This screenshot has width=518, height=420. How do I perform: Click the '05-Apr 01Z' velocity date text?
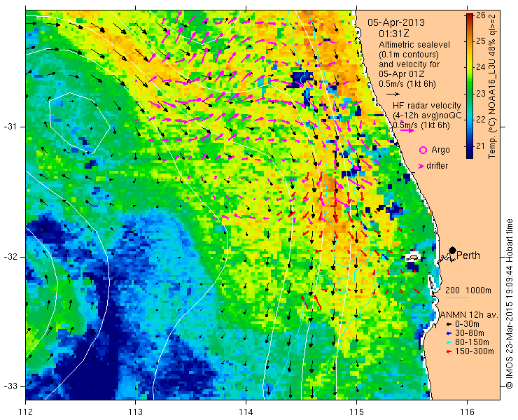pyautogui.click(x=402, y=74)
